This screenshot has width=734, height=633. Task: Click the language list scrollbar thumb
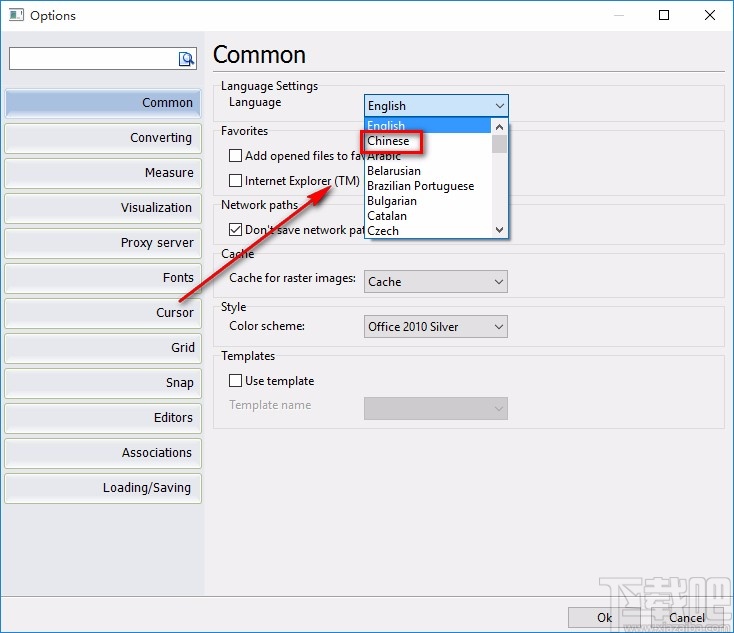tap(499, 144)
